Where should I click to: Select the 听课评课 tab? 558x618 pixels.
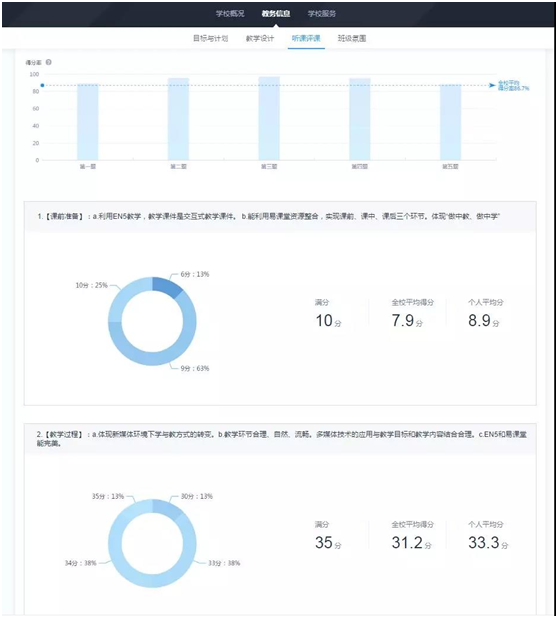[306, 38]
